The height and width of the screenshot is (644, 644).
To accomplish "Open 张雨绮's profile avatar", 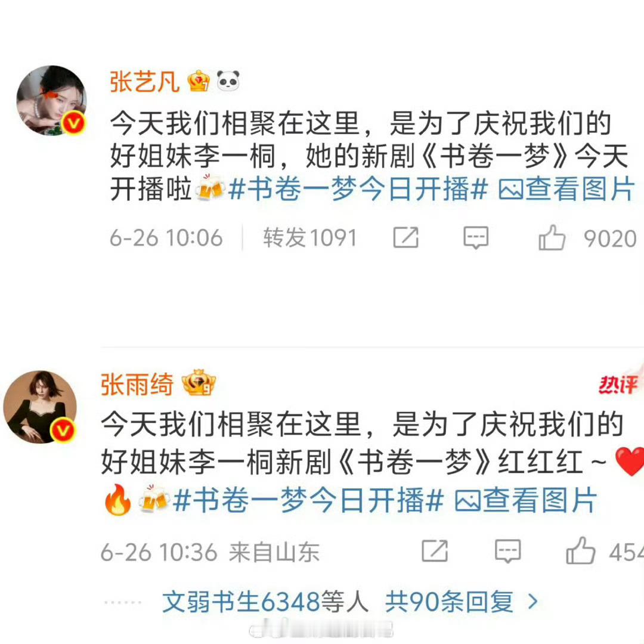I will [40, 407].
